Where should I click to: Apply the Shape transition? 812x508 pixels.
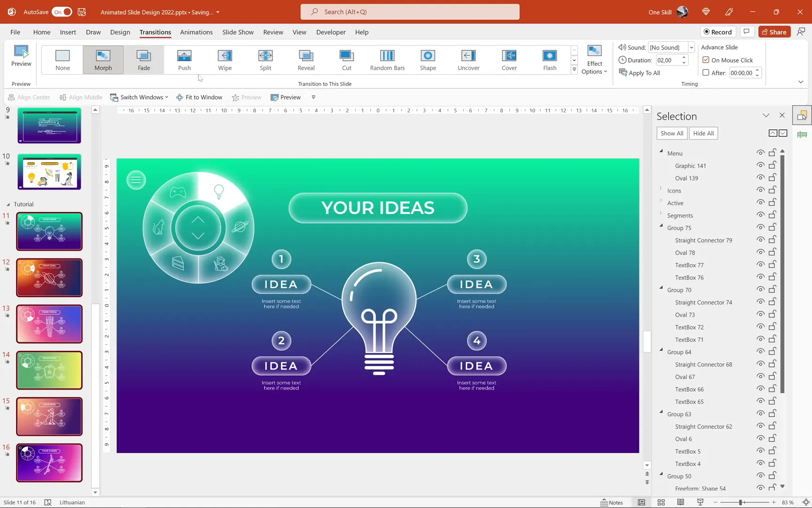tap(428, 60)
